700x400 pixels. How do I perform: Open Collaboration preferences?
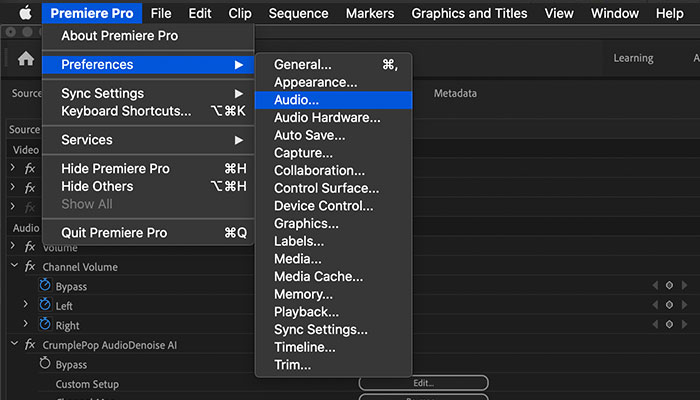coord(333,171)
